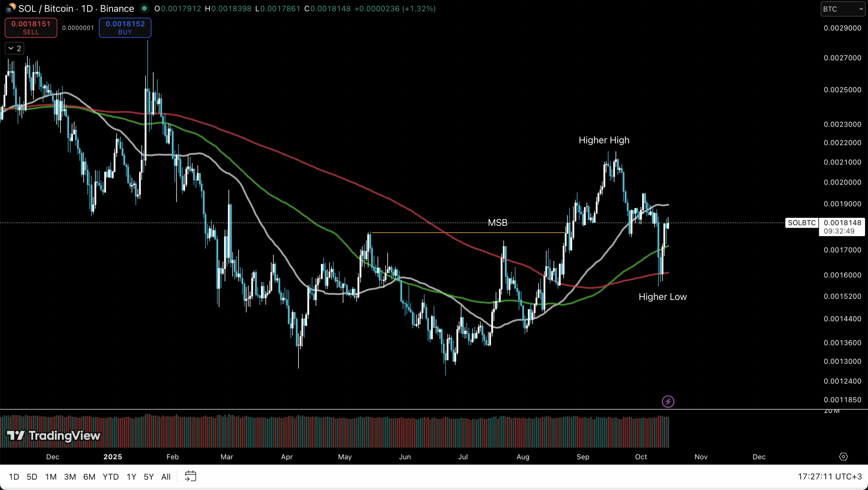Collapse the indicators list showing 2
This screenshot has width=868, height=490.
coord(15,48)
